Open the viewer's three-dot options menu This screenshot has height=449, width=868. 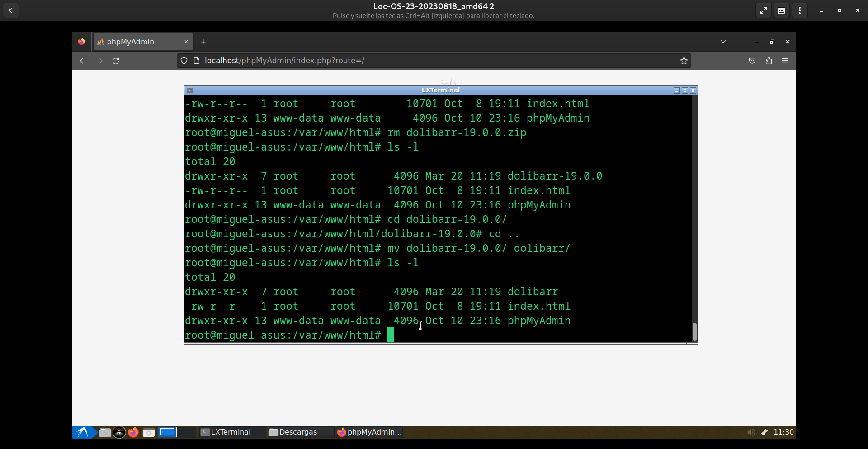tap(800, 10)
